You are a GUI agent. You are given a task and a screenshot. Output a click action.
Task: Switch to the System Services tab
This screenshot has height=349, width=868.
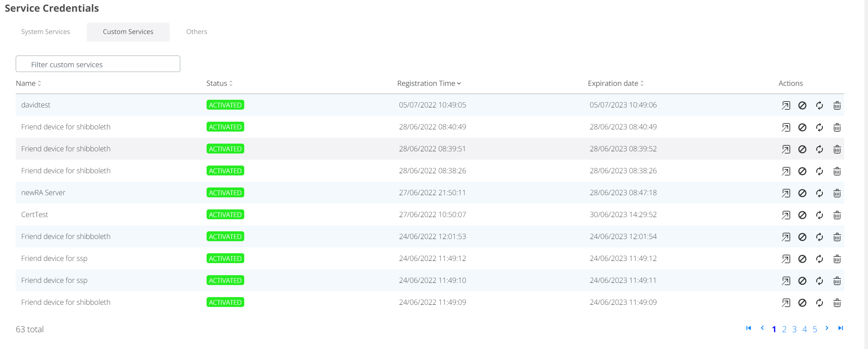point(45,32)
